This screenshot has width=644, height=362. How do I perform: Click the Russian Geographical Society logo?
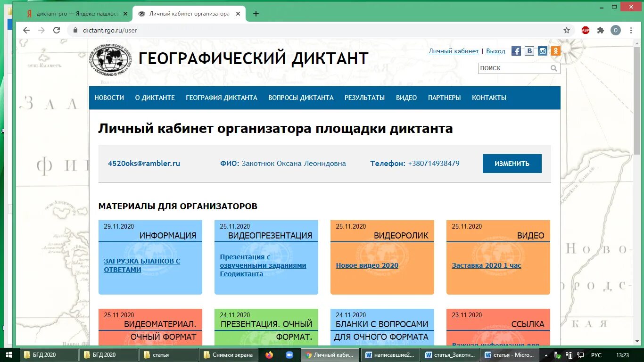pyautogui.click(x=111, y=59)
